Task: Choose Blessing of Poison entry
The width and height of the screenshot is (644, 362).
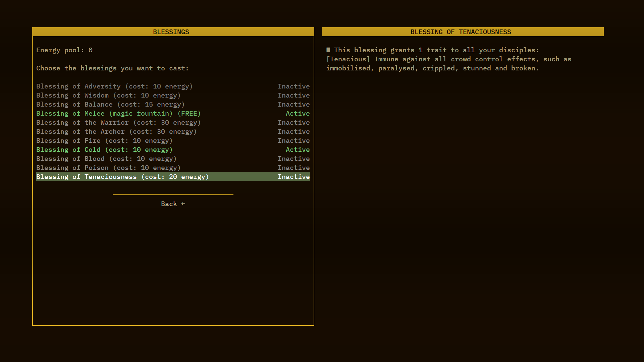Action: (x=108, y=168)
